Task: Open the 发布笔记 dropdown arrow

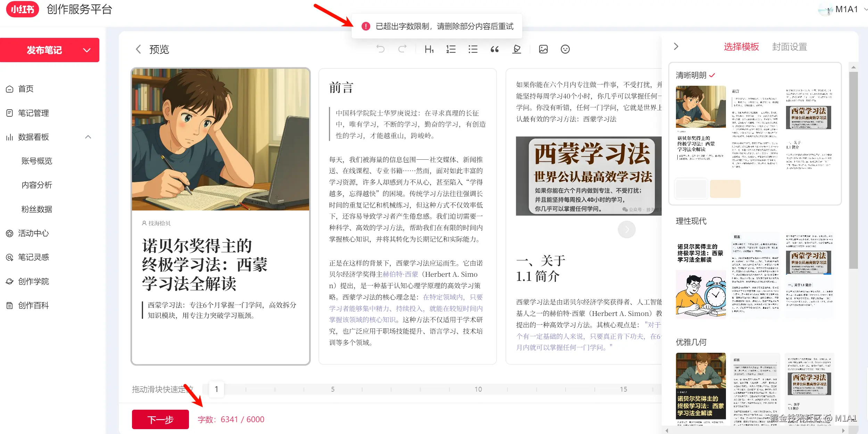Action: click(x=87, y=50)
